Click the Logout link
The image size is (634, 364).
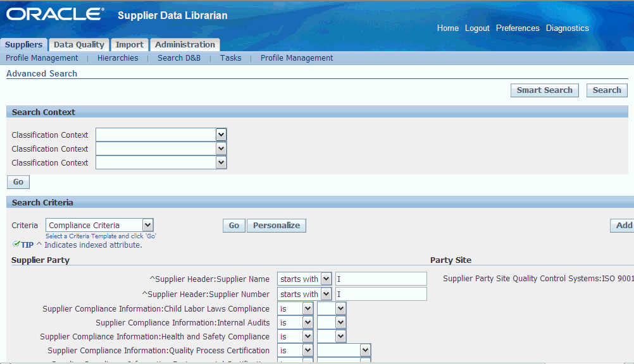click(477, 28)
